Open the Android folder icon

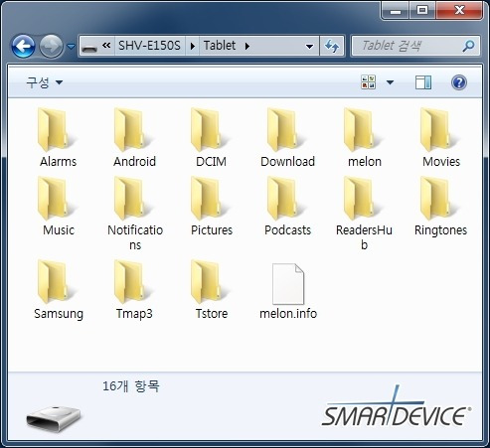pos(134,130)
